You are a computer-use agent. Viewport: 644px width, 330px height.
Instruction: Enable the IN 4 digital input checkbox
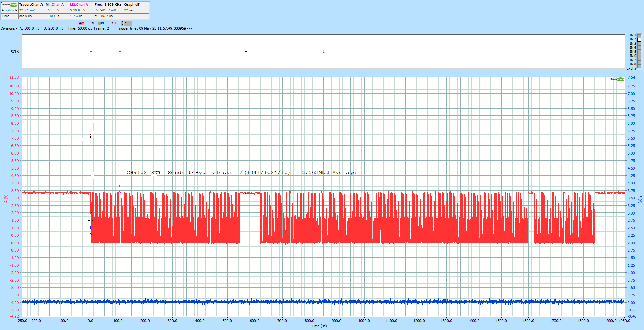pyautogui.click(x=639, y=48)
